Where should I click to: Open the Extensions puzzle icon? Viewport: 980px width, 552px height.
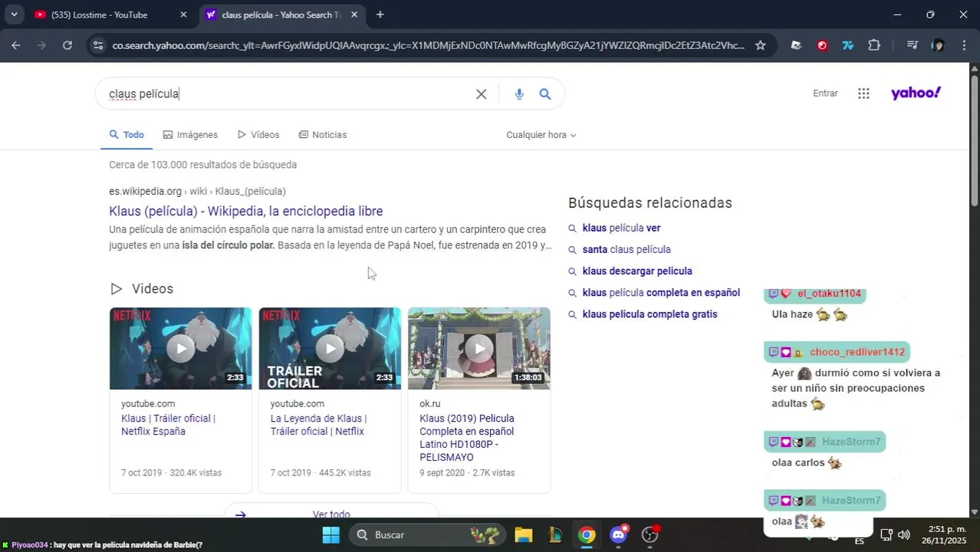pos(874,45)
